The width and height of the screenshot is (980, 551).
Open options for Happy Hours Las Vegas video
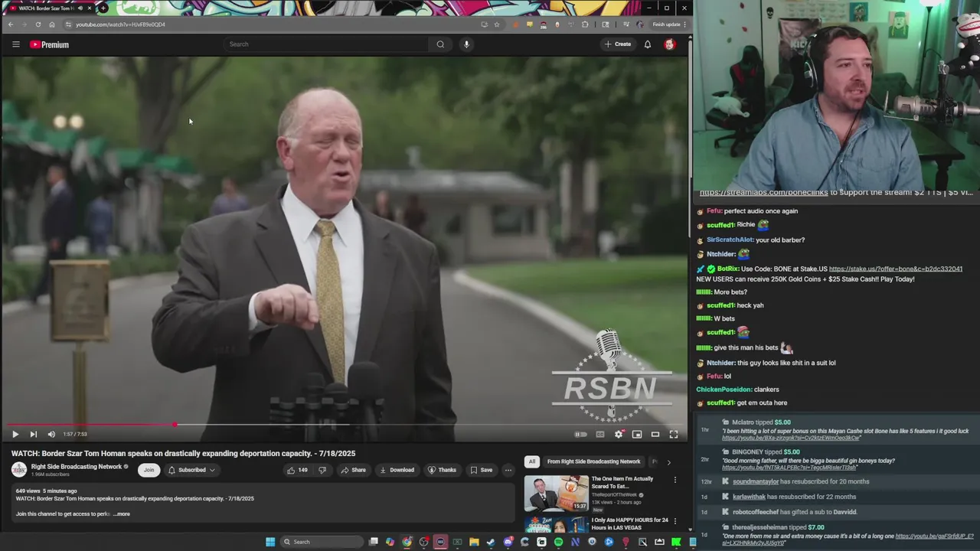675,521
